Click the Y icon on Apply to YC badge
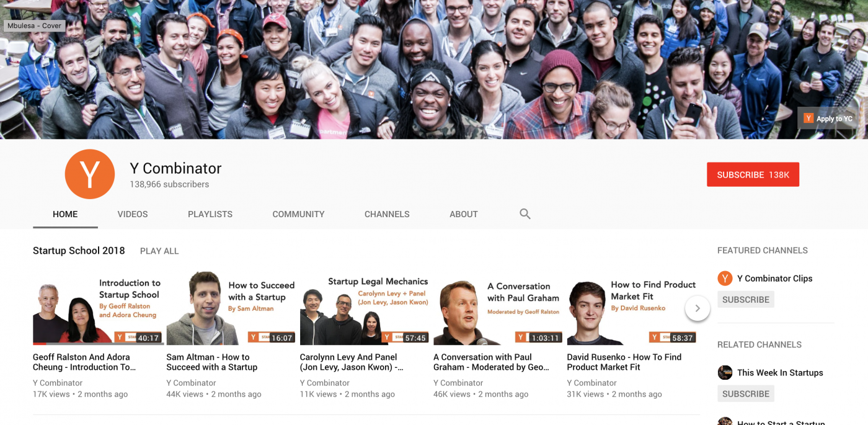Viewport: 868px width, 425px height. [x=808, y=118]
